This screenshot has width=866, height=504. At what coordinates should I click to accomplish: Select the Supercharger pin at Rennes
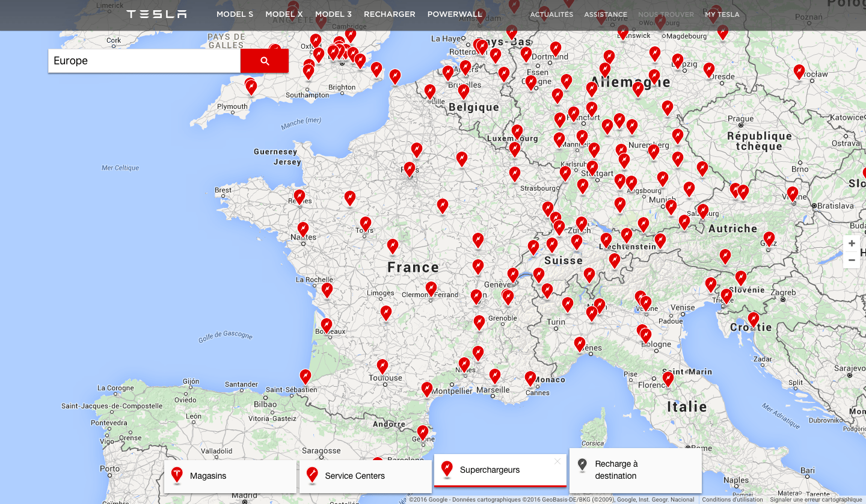click(299, 197)
